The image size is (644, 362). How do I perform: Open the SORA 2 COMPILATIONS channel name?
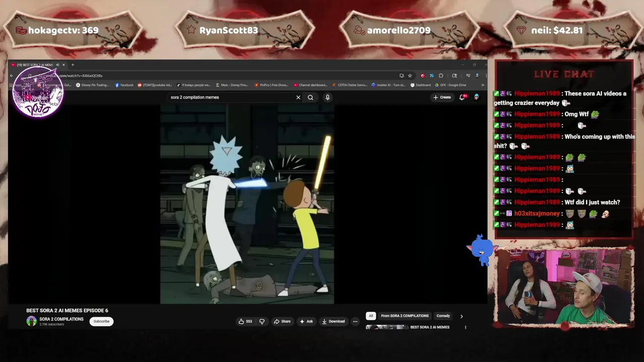point(61,319)
